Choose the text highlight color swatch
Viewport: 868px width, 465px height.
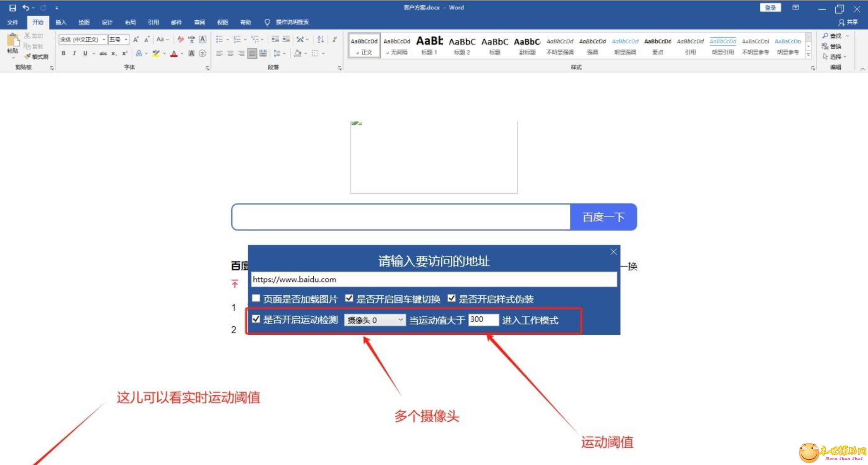(156, 53)
